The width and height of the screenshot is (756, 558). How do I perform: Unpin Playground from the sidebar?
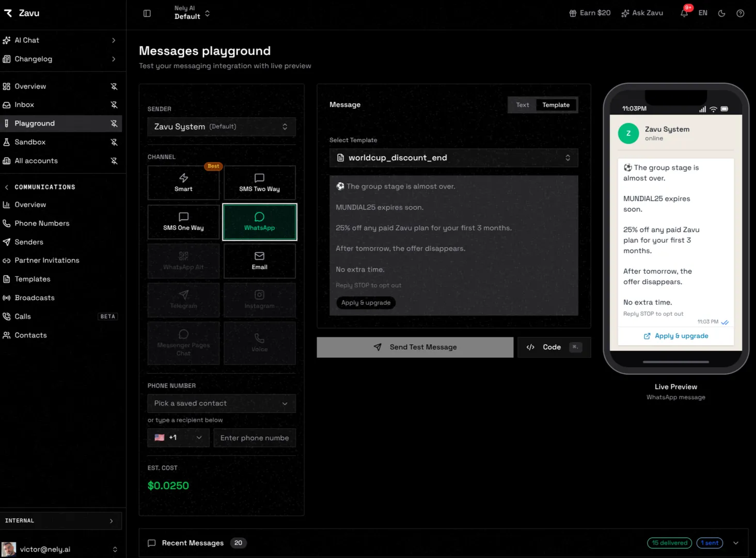coord(114,123)
